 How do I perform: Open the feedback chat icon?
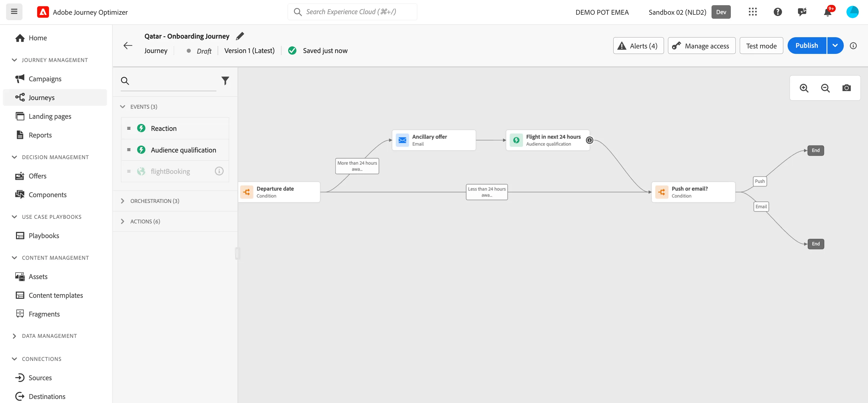[x=802, y=12]
